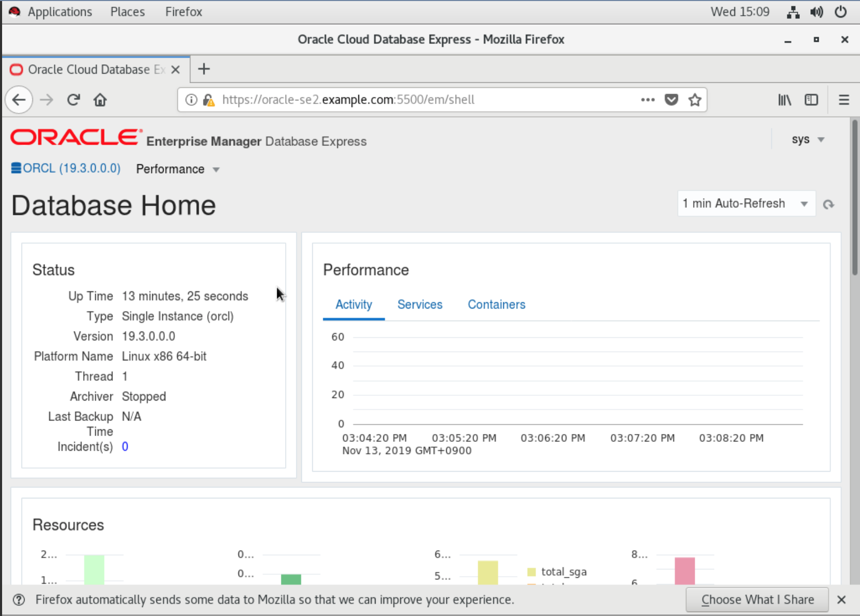Click the yellow bar in Resources chart
This screenshot has width=860, height=616.
[x=488, y=573]
